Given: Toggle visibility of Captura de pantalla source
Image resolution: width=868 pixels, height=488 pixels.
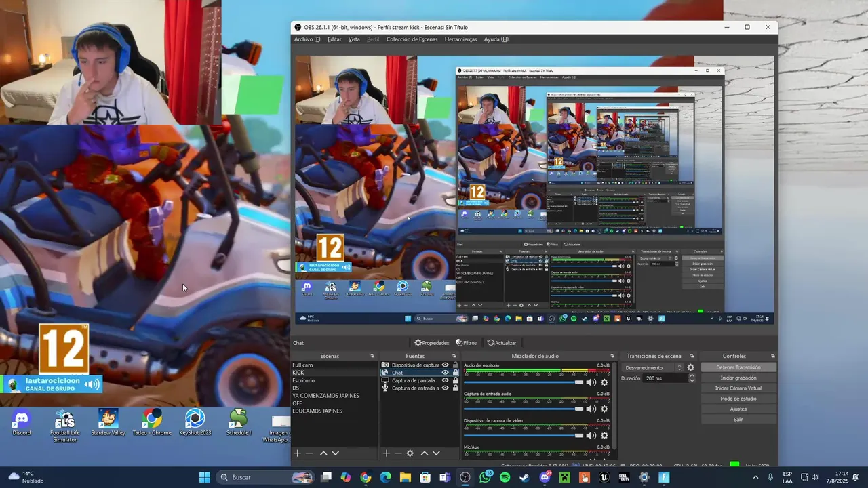Looking at the screenshot, I should pyautogui.click(x=446, y=380).
